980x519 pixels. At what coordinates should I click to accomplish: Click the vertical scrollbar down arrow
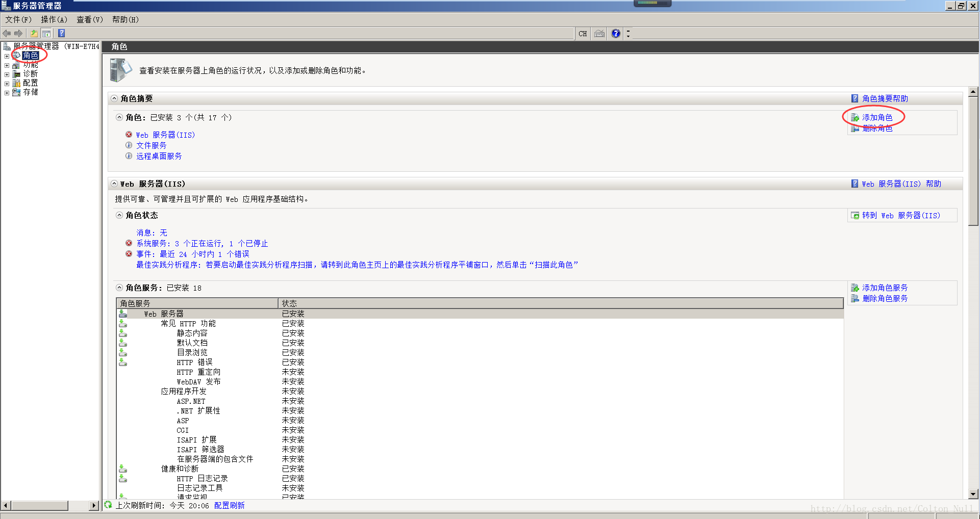[973, 494]
